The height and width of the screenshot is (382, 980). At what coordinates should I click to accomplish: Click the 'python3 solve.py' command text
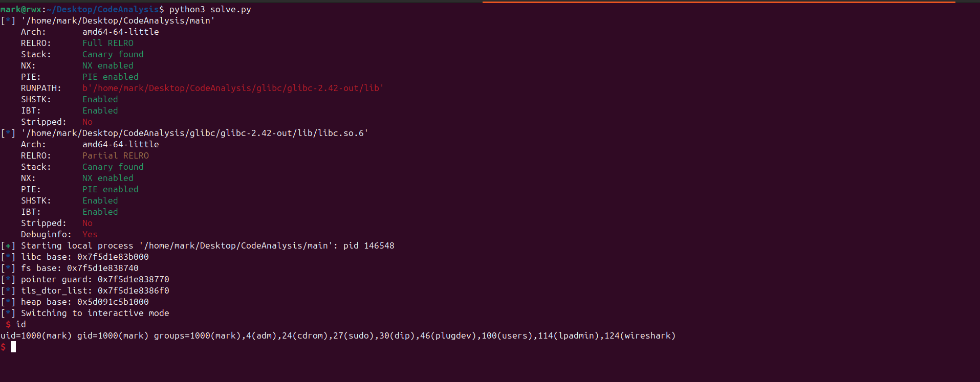pos(210,9)
